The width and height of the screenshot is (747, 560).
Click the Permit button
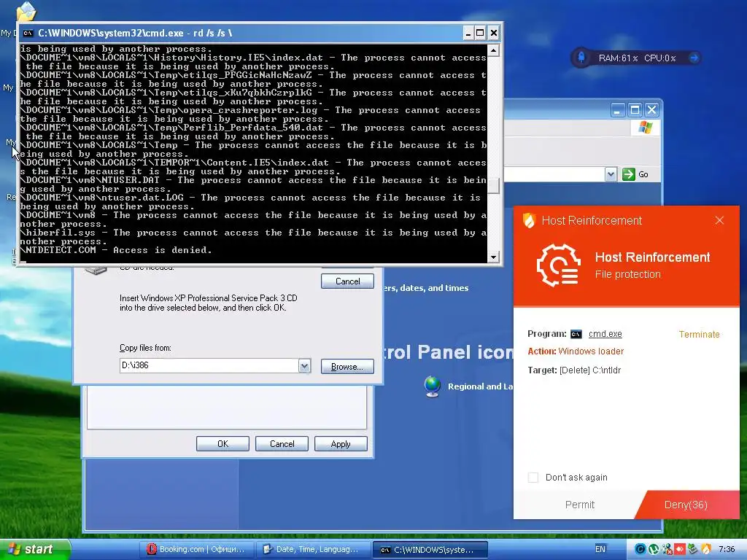pyautogui.click(x=579, y=505)
